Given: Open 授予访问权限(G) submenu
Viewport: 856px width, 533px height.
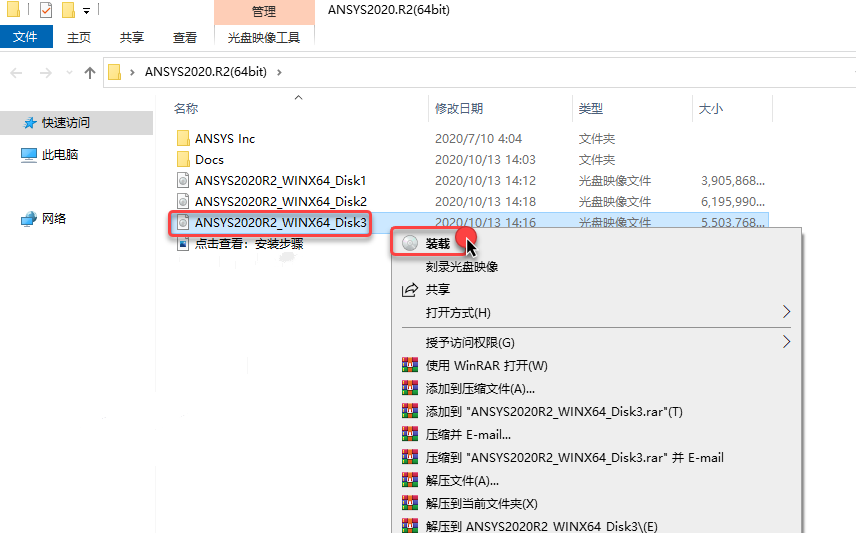Looking at the screenshot, I should click(596, 342).
